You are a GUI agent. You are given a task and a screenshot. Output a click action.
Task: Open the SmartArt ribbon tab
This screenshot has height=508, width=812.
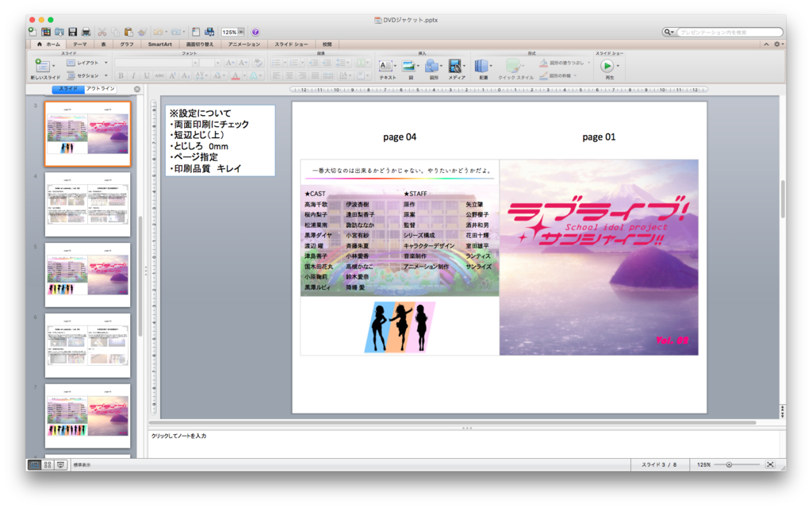(159, 44)
